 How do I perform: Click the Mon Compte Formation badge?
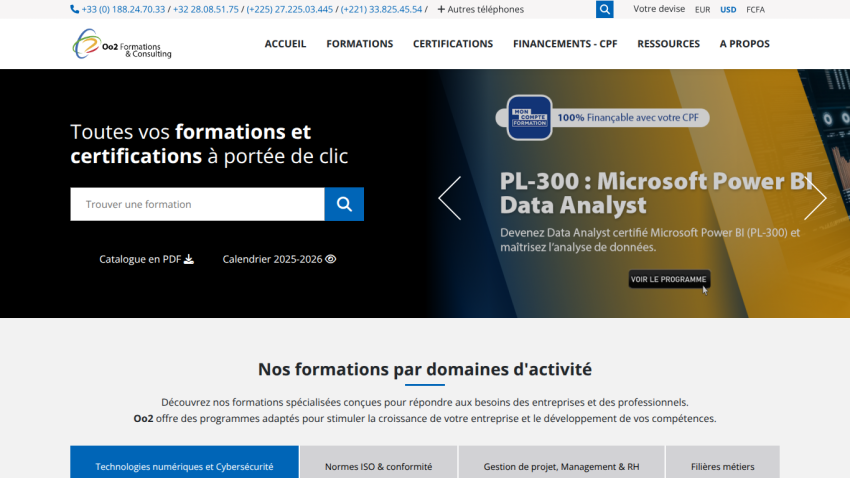529,118
